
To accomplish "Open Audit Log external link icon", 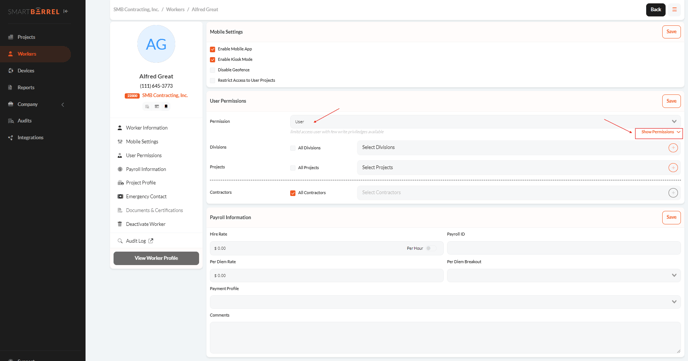I will (151, 241).
